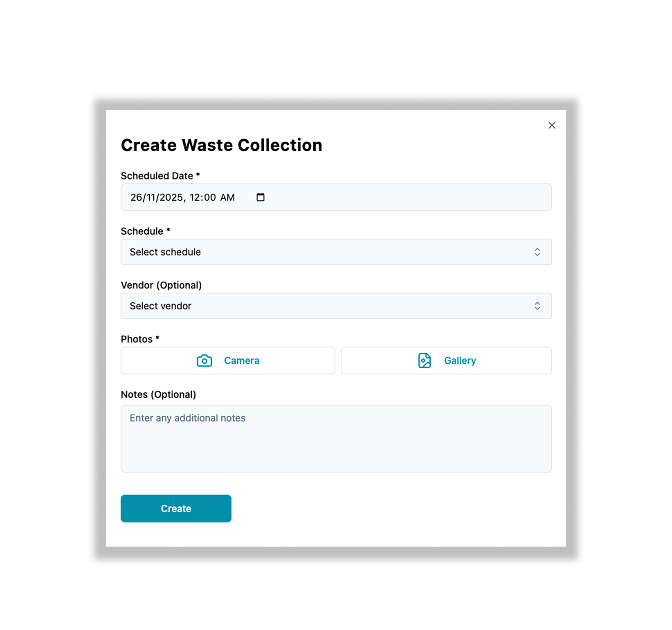672x630 pixels.
Task: Choose Gallery as photo source
Action: click(x=446, y=360)
